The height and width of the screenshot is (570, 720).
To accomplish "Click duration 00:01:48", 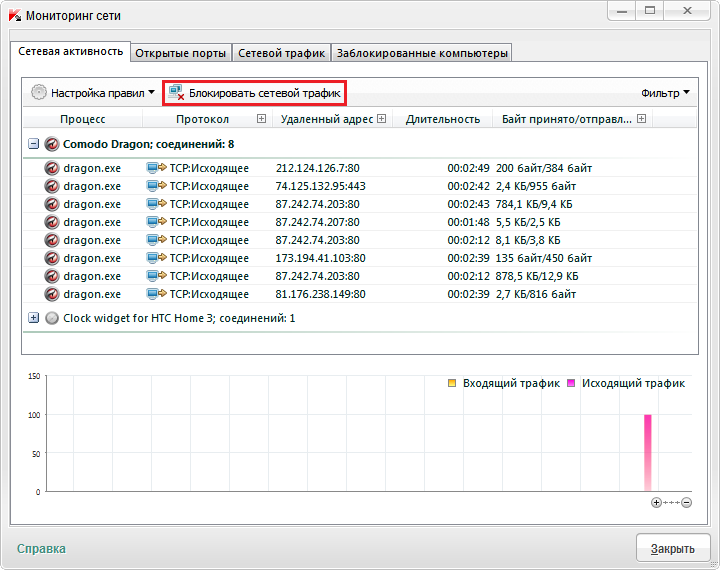I will click(468, 222).
